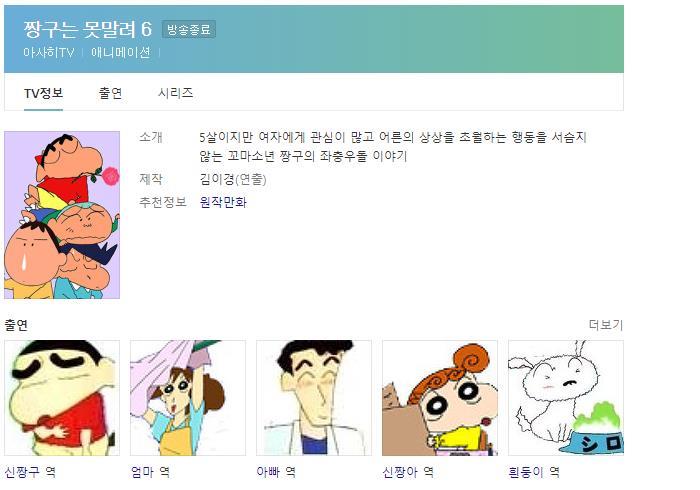
Task: Click the 엄마 역 text link
Action: pos(150,472)
